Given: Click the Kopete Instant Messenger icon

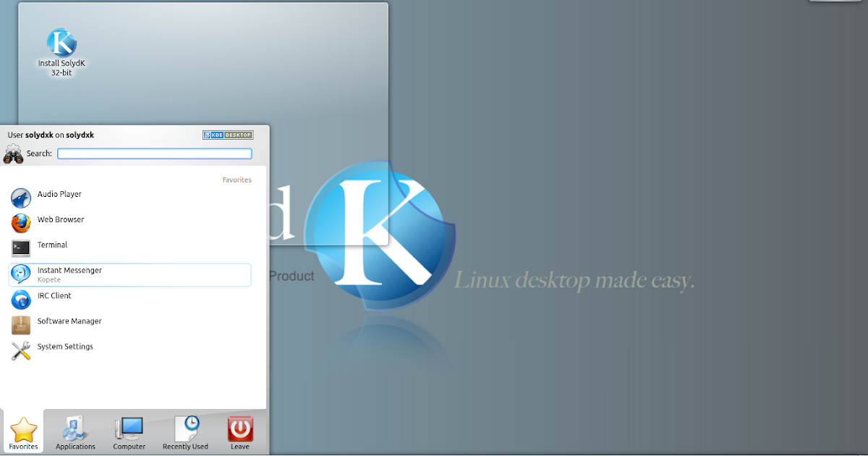Looking at the screenshot, I should pyautogui.click(x=21, y=274).
